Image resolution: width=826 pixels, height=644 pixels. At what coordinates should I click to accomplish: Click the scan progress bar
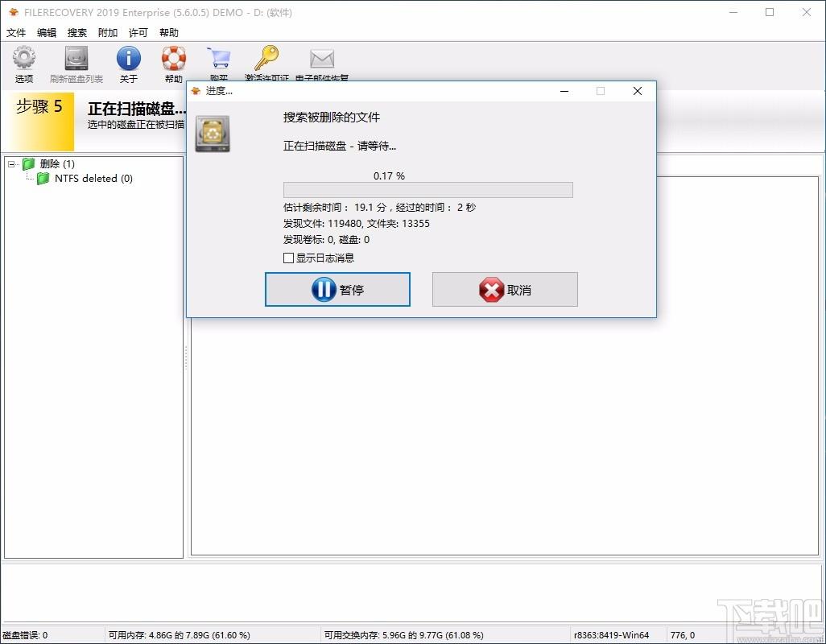(x=427, y=190)
